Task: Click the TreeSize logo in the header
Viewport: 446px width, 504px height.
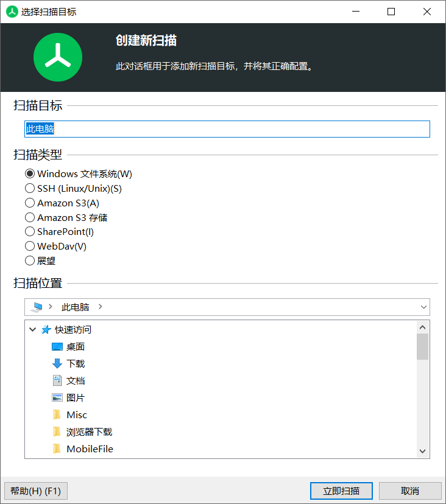Action: [x=58, y=57]
